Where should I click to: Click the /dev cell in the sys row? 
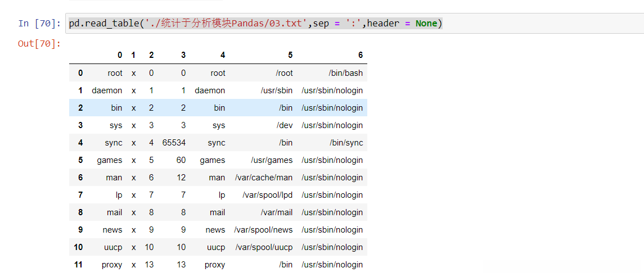pyautogui.click(x=284, y=125)
